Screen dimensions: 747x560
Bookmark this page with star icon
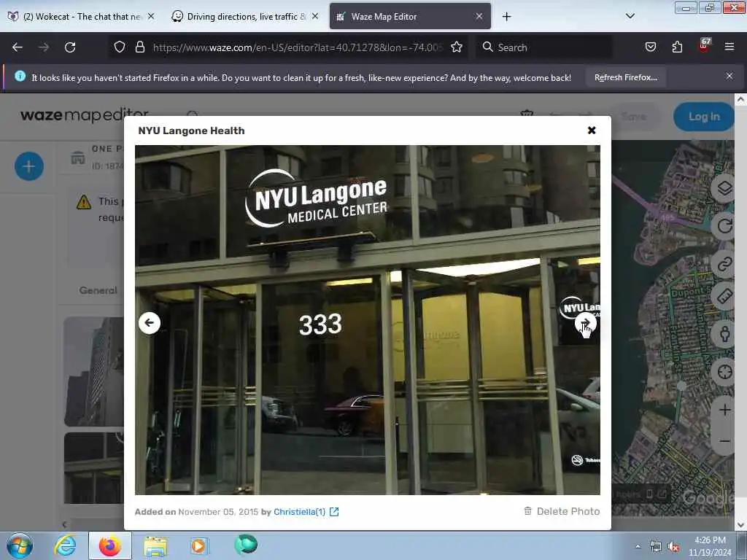tap(457, 47)
